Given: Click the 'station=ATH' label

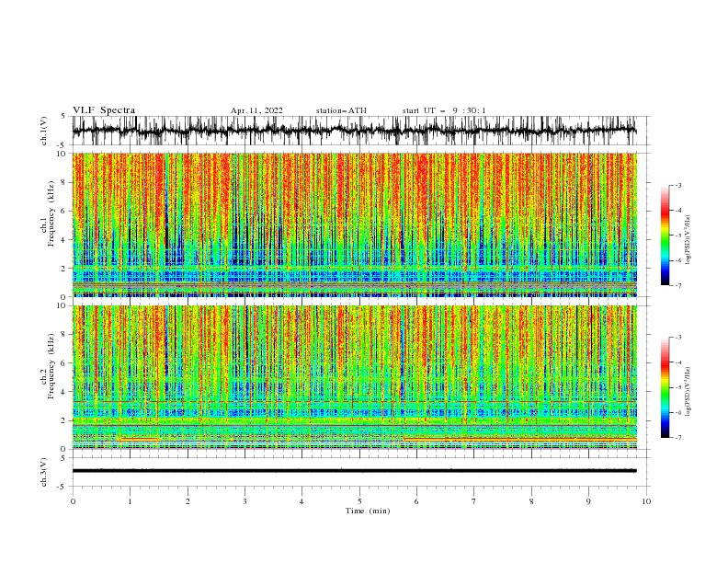Looking at the screenshot, I should point(341,110).
